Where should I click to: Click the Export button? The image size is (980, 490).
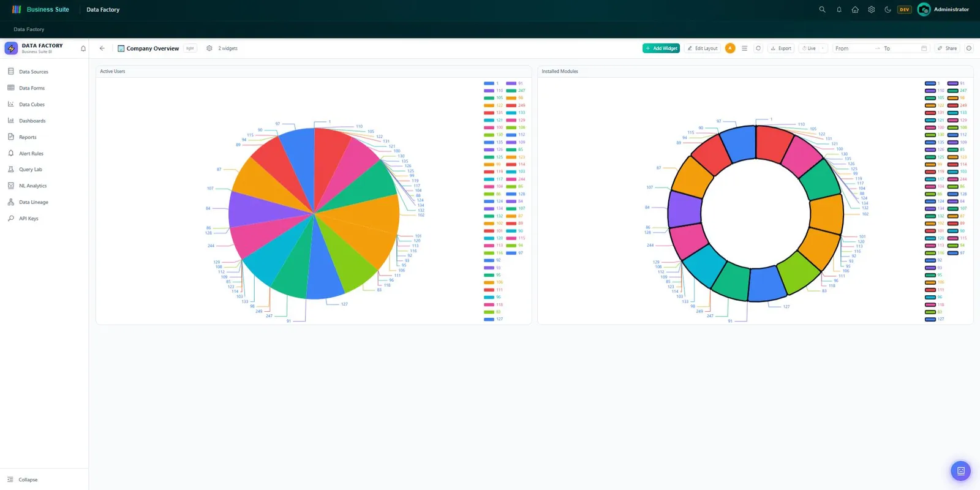[x=781, y=48]
